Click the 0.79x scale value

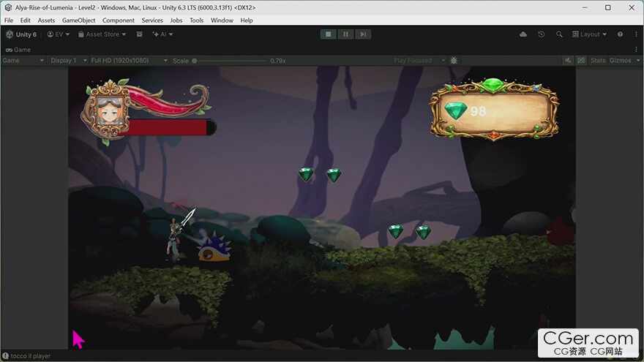pos(278,61)
